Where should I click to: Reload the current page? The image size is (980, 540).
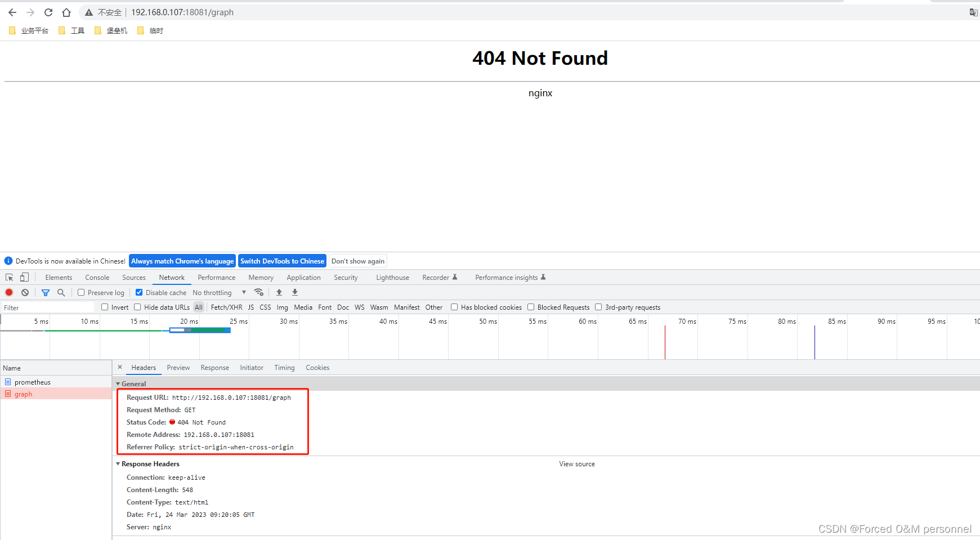click(48, 12)
